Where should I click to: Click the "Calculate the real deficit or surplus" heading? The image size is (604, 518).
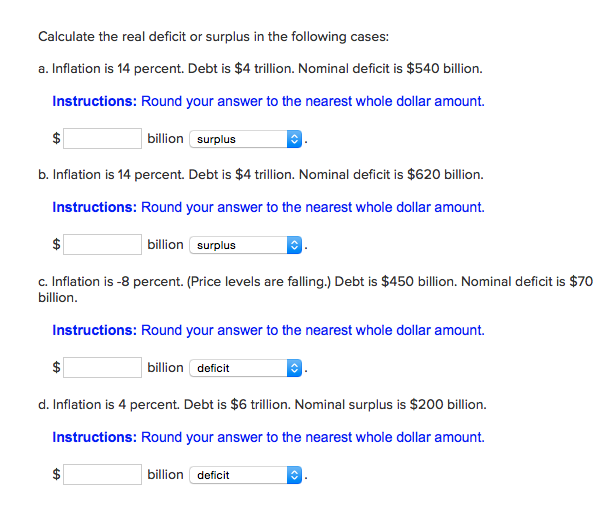pyautogui.click(x=213, y=37)
